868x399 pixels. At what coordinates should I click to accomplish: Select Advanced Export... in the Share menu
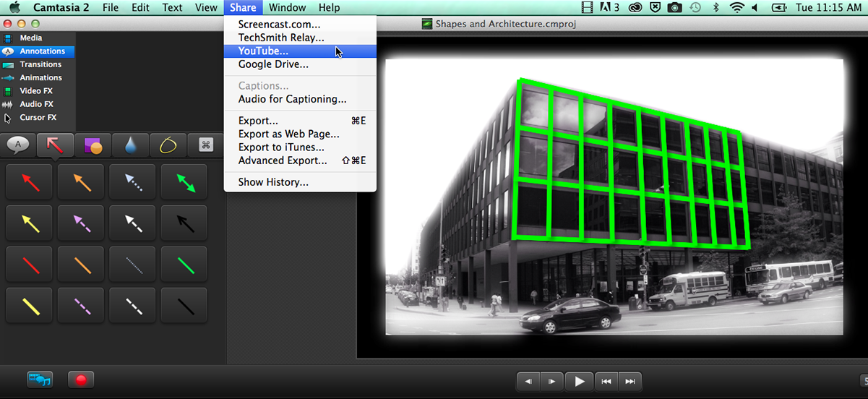click(283, 160)
